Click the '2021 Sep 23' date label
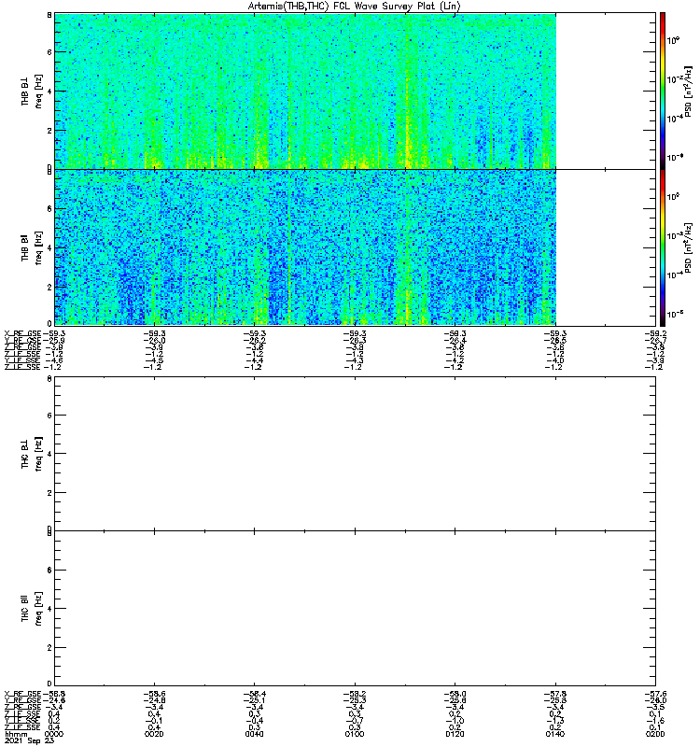The width and height of the screenshot is (700, 747). click(x=29, y=740)
